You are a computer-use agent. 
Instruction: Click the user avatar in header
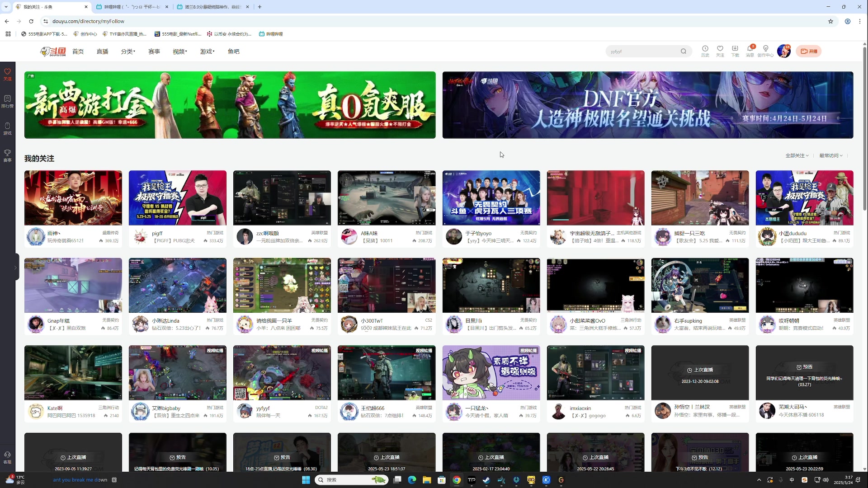784,51
